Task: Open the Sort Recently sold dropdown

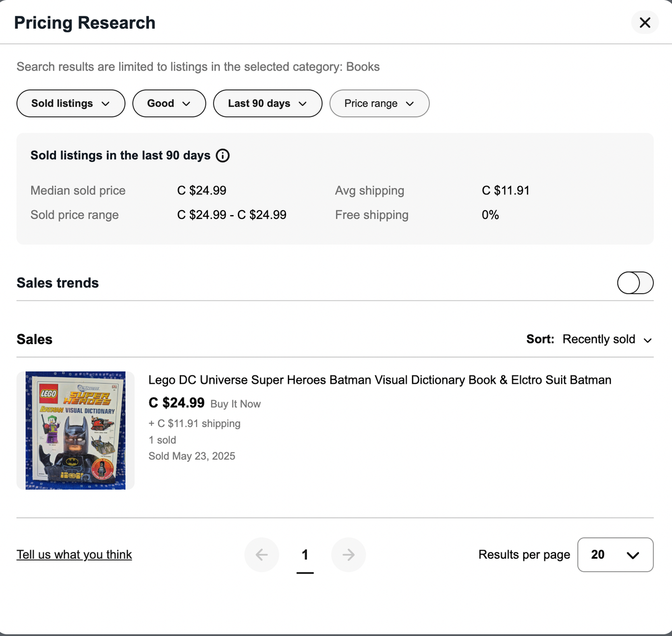Action: coord(608,340)
